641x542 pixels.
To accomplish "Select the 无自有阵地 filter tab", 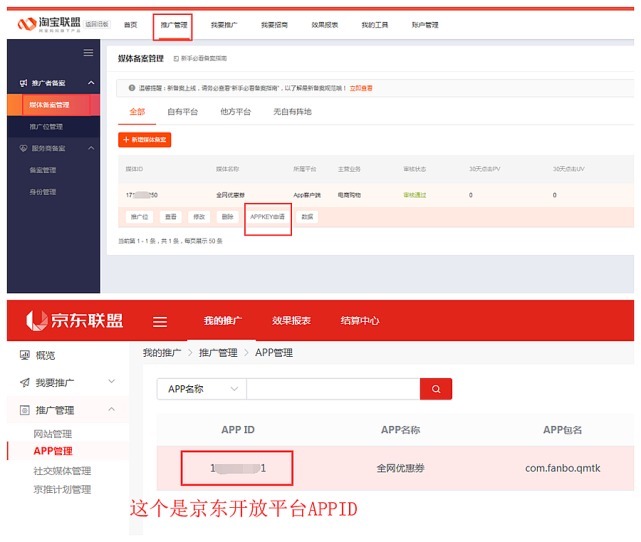I will point(292,112).
